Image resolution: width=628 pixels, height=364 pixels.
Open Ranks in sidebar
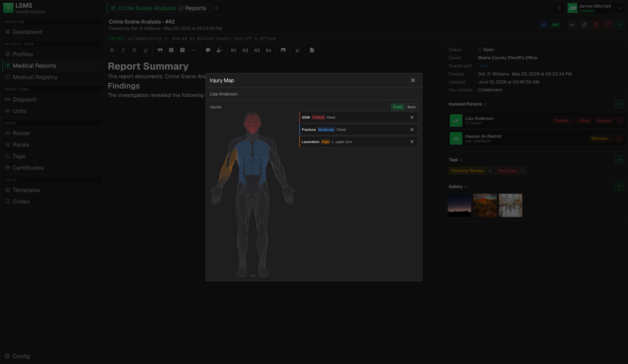[x=52, y=145]
